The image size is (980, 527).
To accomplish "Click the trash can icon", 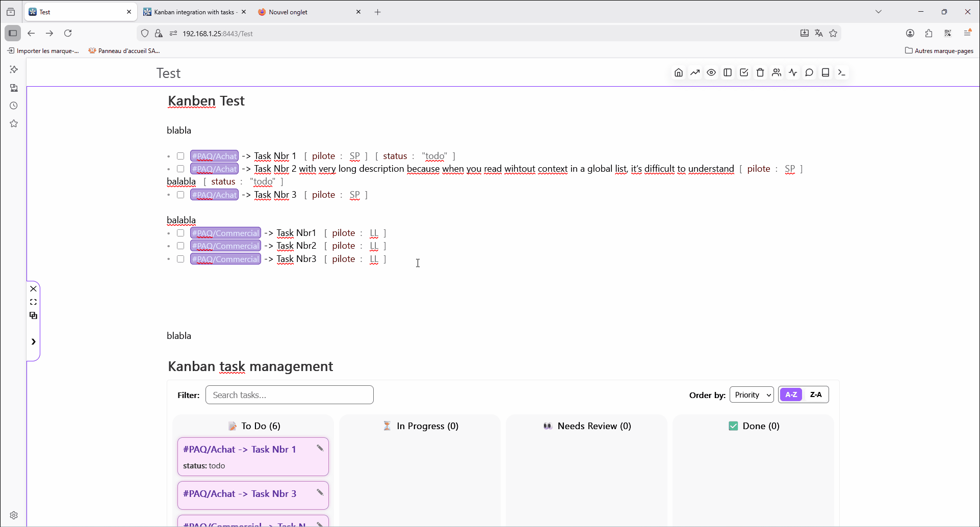I will 760,73.
